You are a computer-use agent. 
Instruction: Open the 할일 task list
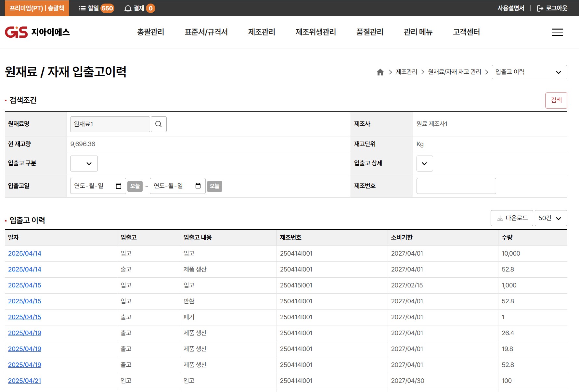(x=96, y=8)
